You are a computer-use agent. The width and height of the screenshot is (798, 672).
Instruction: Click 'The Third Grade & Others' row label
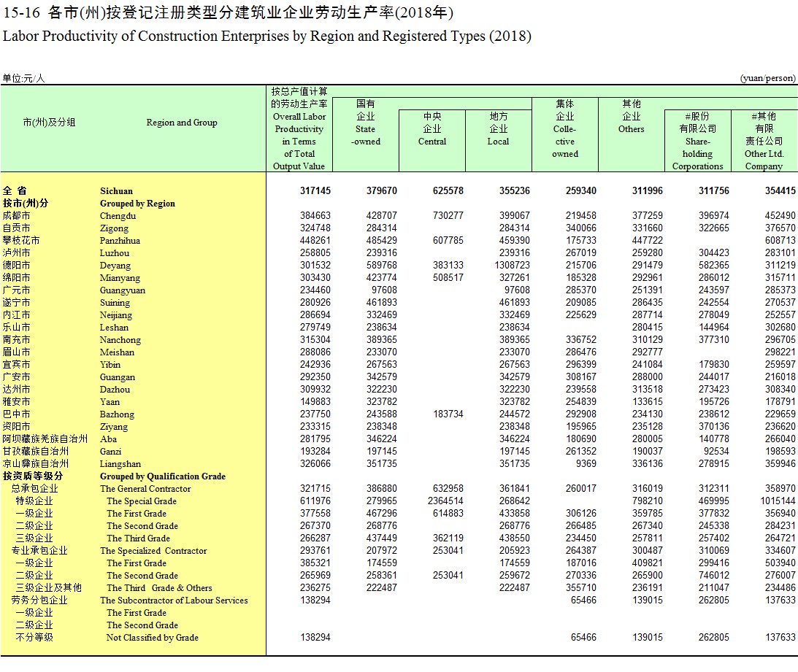coord(159,588)
